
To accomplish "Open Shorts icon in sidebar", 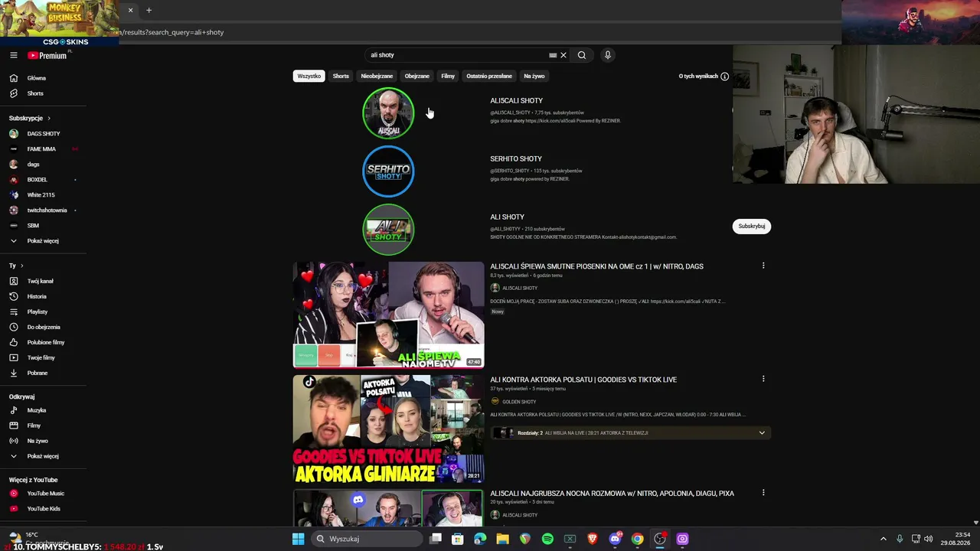I will (x=13, y=93).
